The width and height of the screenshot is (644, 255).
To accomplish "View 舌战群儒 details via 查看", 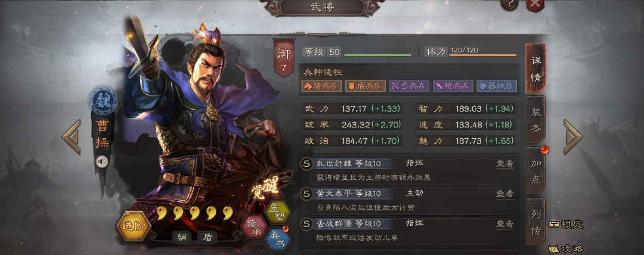I will 505,224.
